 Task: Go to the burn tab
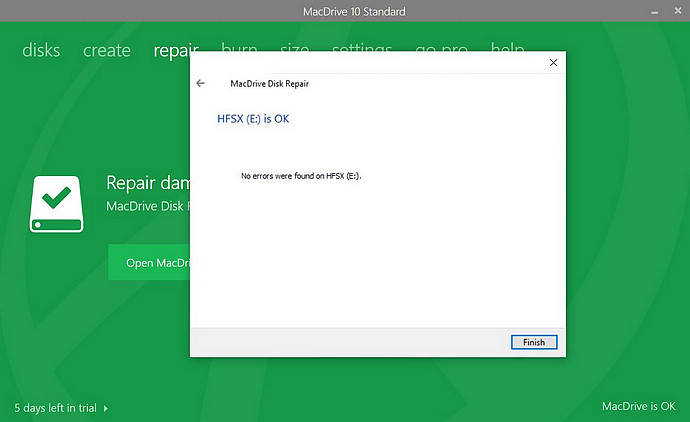click(x=239, y=47)
